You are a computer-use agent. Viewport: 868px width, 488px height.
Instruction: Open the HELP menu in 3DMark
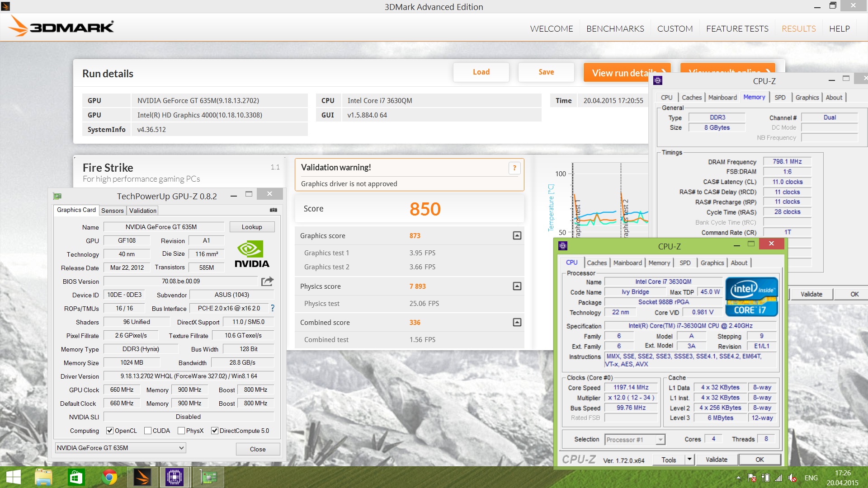tap(840, 28)
